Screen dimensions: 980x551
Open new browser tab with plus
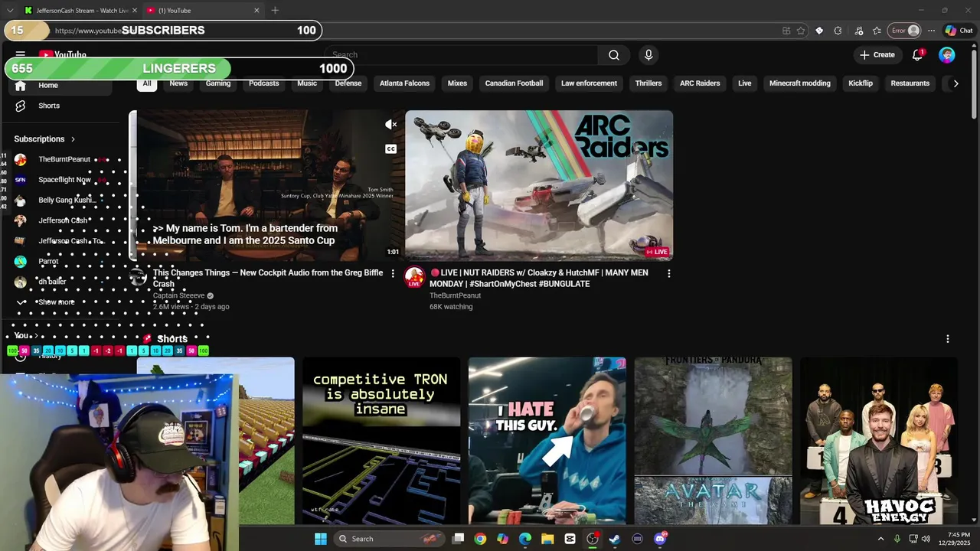pyautogui.click(x=275, y=10)
